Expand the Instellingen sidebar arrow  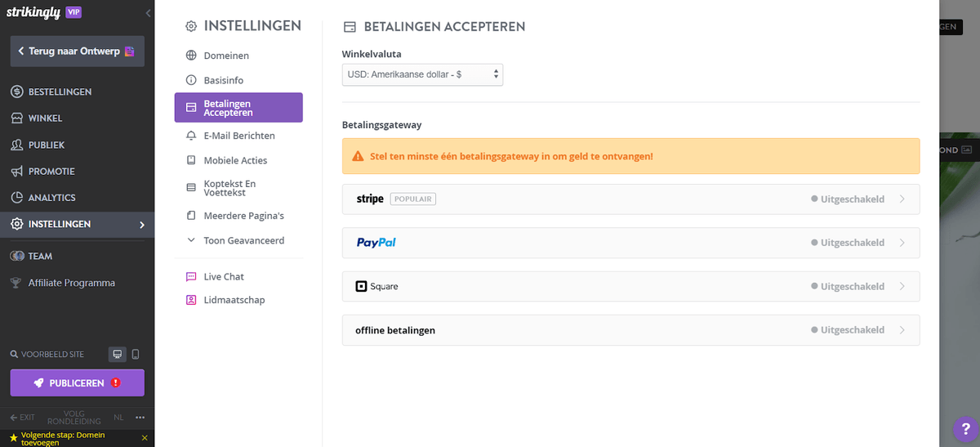pyautogui.click(x=142, y=224)
